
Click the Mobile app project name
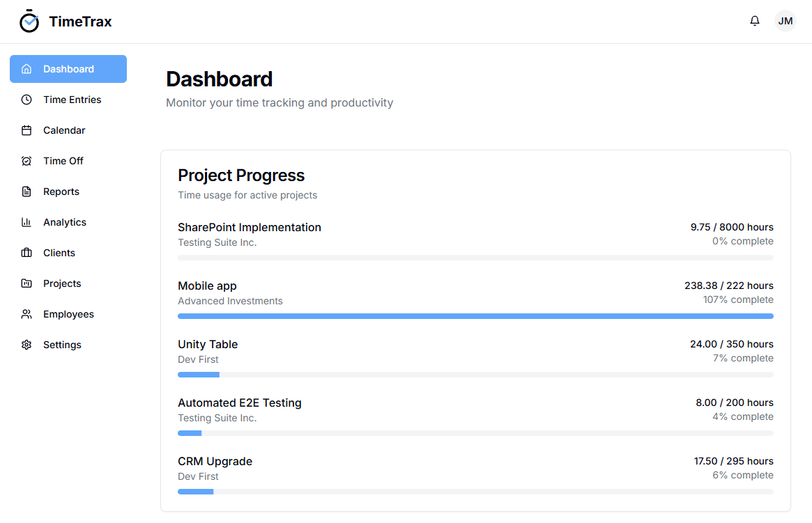[x=207, y=286]
